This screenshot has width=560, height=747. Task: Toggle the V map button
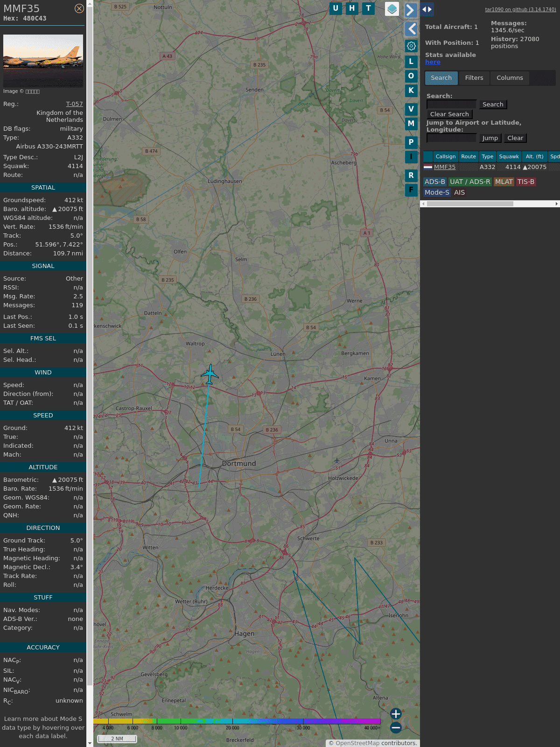pos(411,109)
